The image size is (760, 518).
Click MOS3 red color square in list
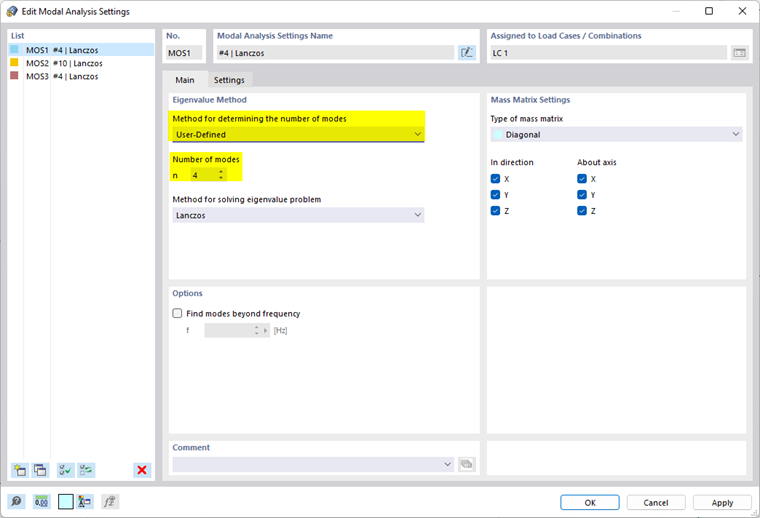[14, 76]
